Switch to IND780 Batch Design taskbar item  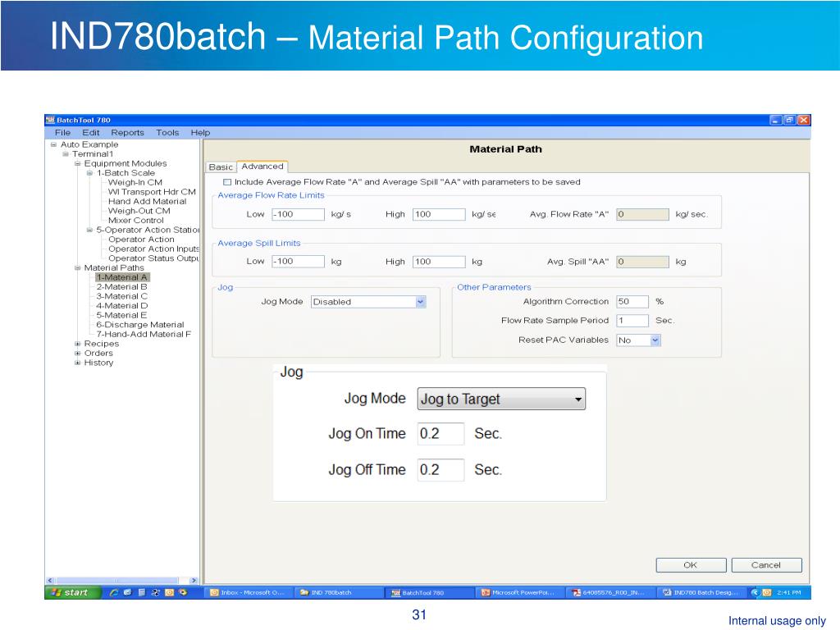(702, 592)
